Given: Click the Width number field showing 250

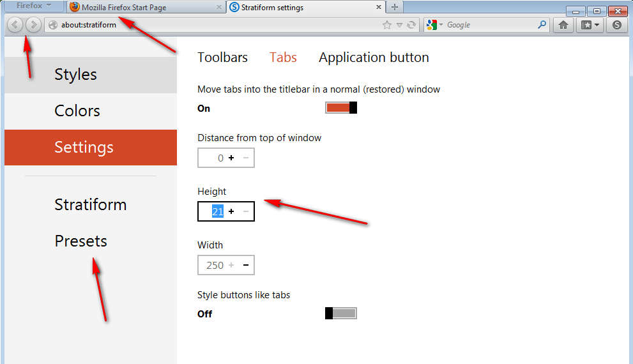Looking at the screenshot, I should [215, 265].
